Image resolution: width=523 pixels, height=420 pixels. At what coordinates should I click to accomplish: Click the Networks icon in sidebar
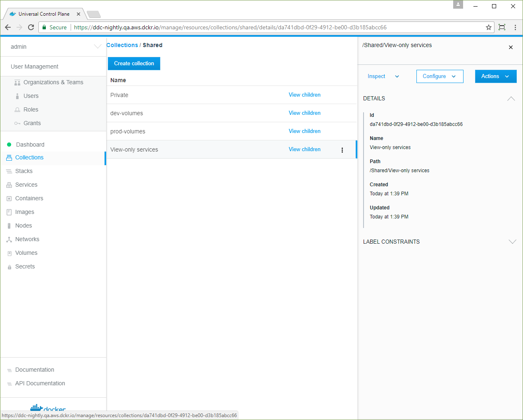click(9, 240)
